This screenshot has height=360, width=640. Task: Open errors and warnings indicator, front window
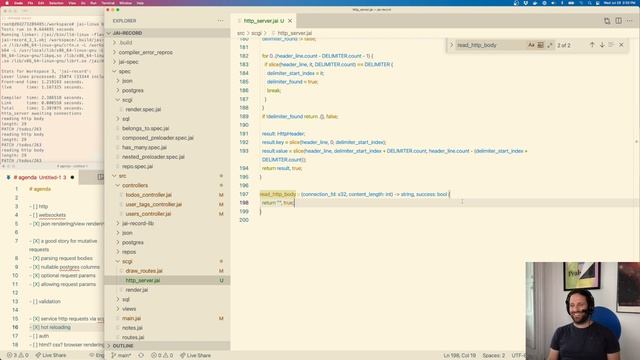(x=162, y=356)
